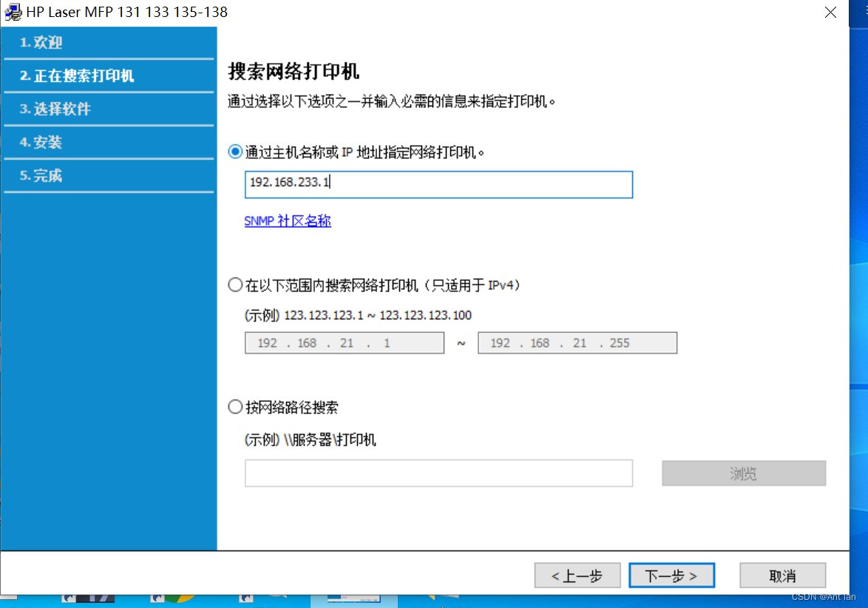Click the example text 123.123.123.1 ~ 123.123.123.100
The width and height of the screenshot is (868, 608).
pos(378,315)
